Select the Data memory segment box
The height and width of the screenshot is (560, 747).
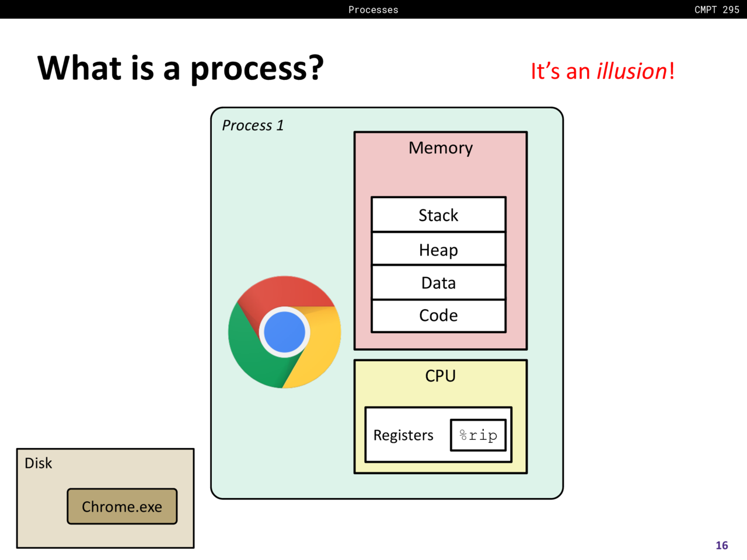tap(438, 283)
